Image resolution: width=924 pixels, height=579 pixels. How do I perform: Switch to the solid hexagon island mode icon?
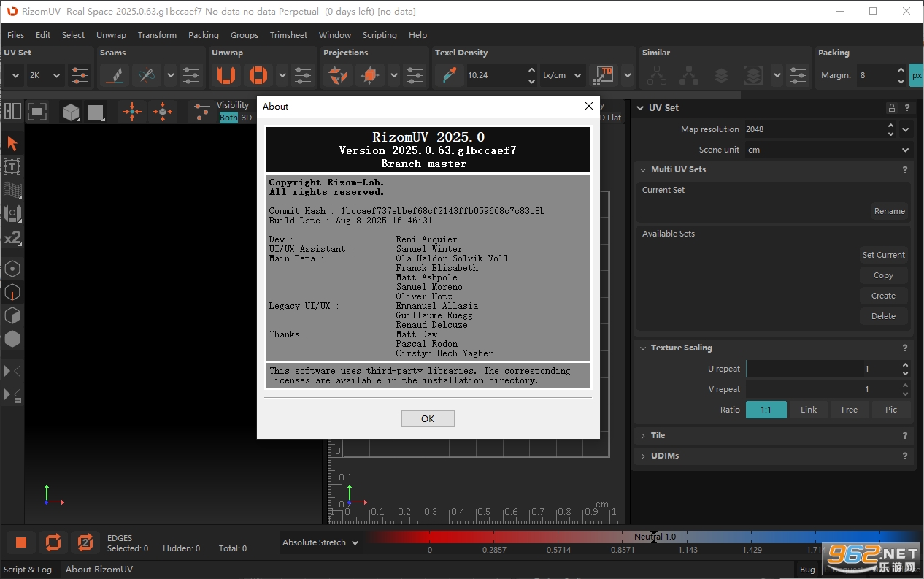point(12,339)
